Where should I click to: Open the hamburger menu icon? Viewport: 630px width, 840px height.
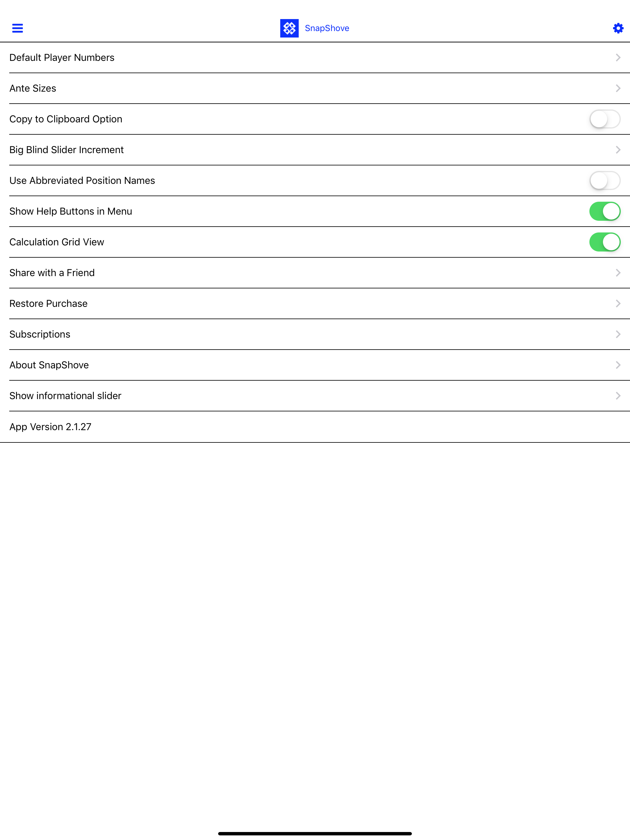pyautogui.click(x=18, y=28)
